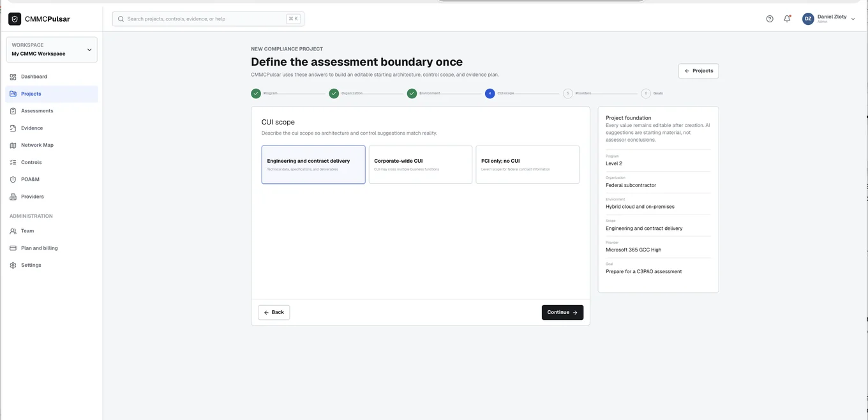
Task: Click 'Microsoft 365 GCC High' provider value
Action: 633,250
